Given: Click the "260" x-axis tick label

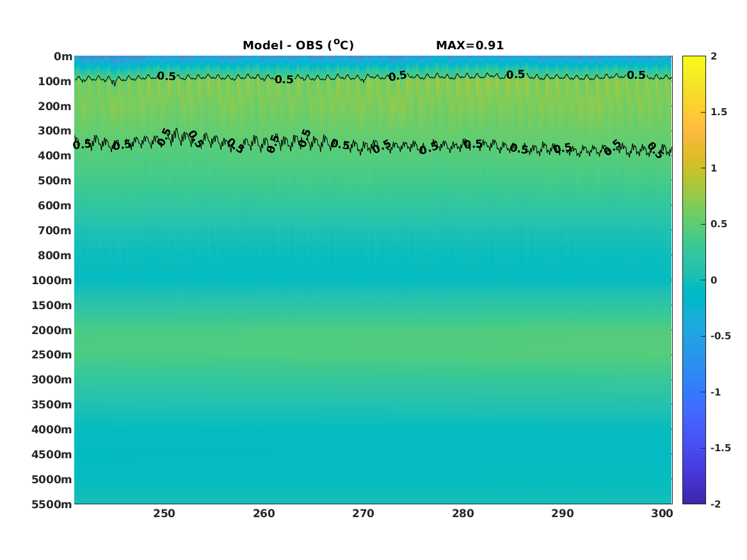Looking at the screenshot, I should [x=264, y=513].
